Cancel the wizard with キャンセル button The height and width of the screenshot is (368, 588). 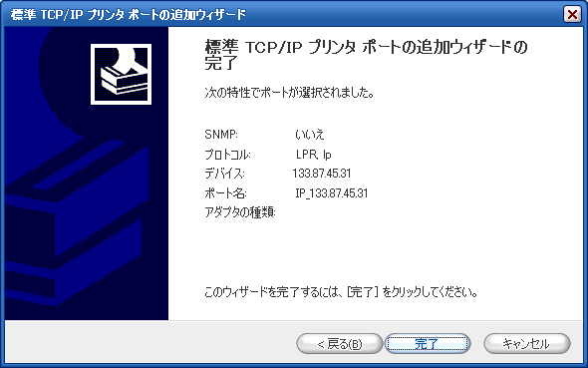click(527, 344)
